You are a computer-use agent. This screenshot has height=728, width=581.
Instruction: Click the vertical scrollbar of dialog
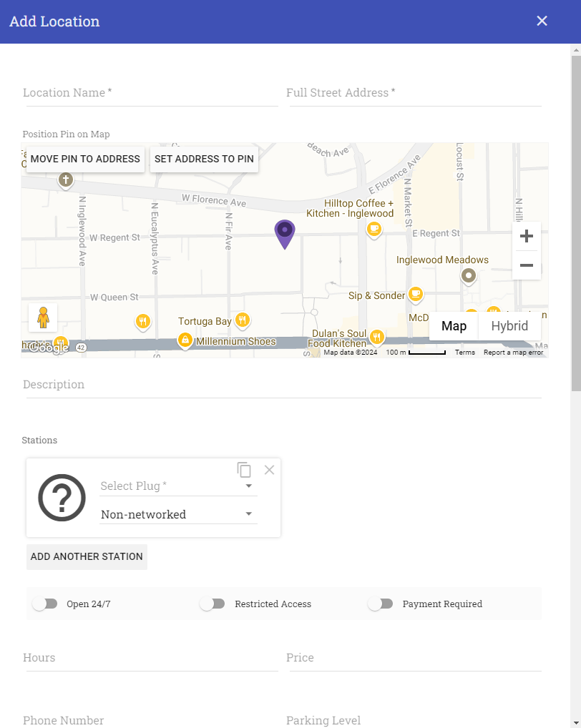[x=575, y=215]
